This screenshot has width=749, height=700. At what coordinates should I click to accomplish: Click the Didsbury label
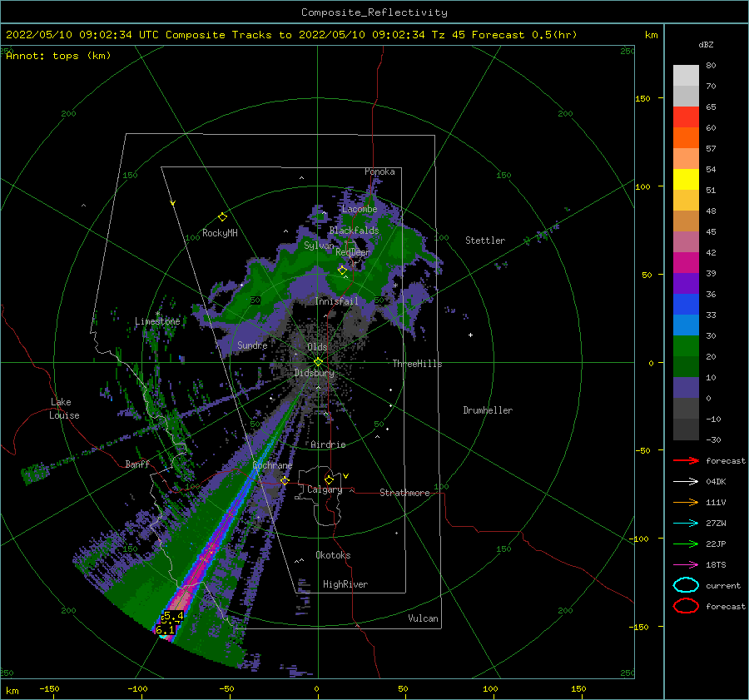coord(315,373)
